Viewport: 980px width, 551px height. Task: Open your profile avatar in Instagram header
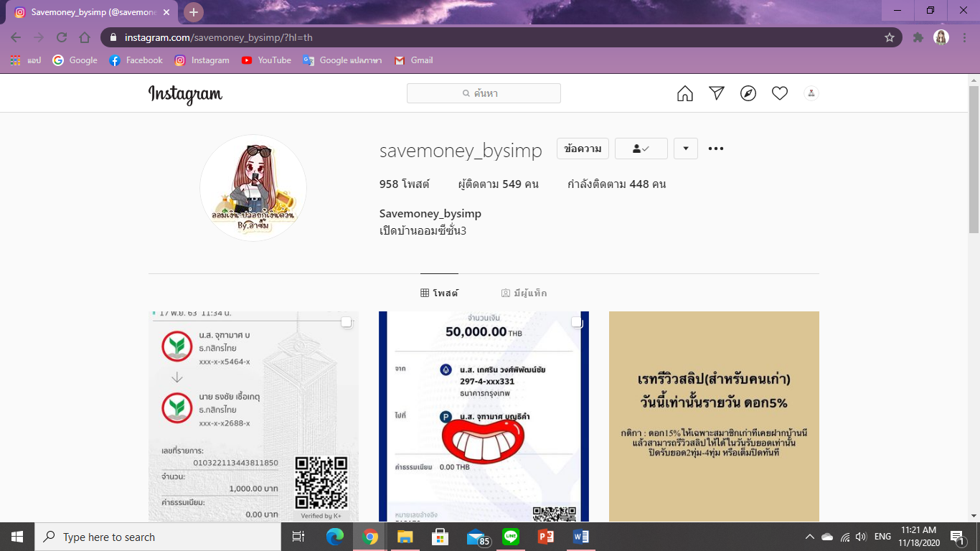click(811, 93)
